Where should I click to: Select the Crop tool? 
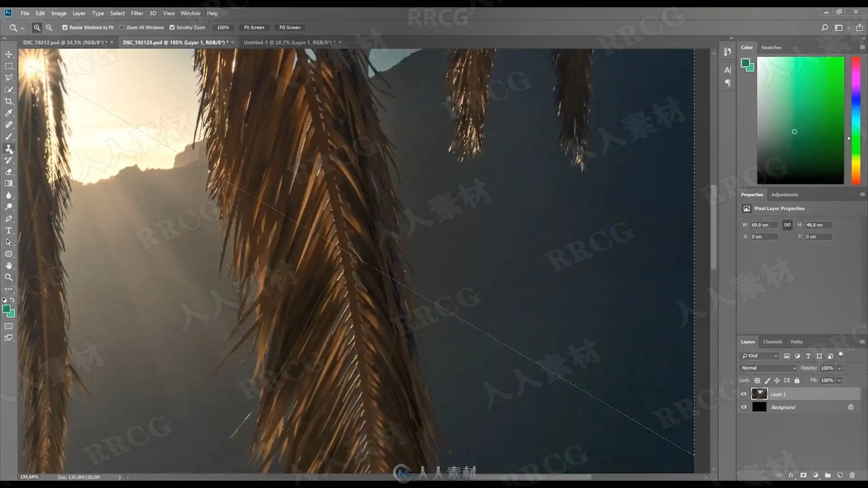click(9, 101)
